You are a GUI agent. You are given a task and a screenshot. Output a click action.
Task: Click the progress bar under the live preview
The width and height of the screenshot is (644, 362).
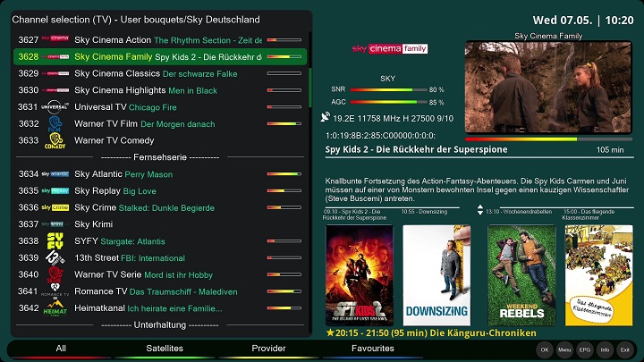point(548,139)
